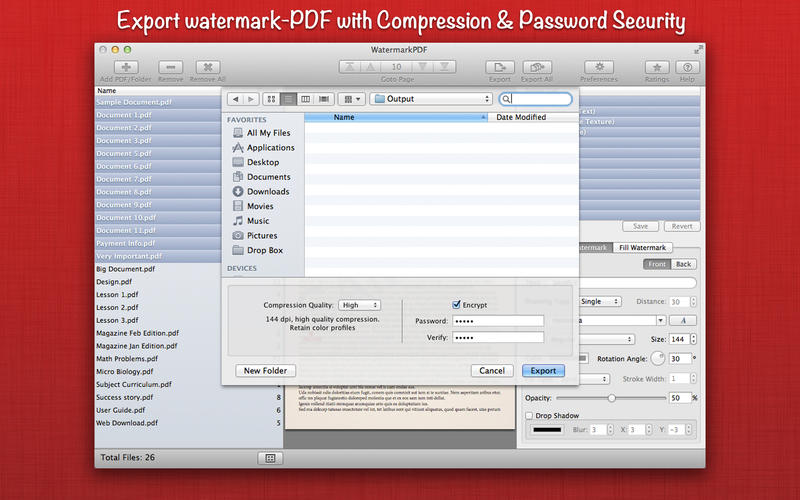Click the Export All toolbar icon
The width and height of the screenshot is (800, 500).
(x=537, y=67)
